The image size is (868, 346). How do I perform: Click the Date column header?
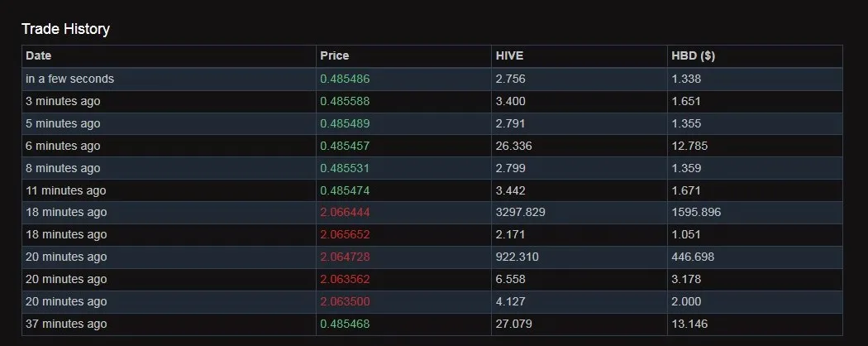pos(39,56)
